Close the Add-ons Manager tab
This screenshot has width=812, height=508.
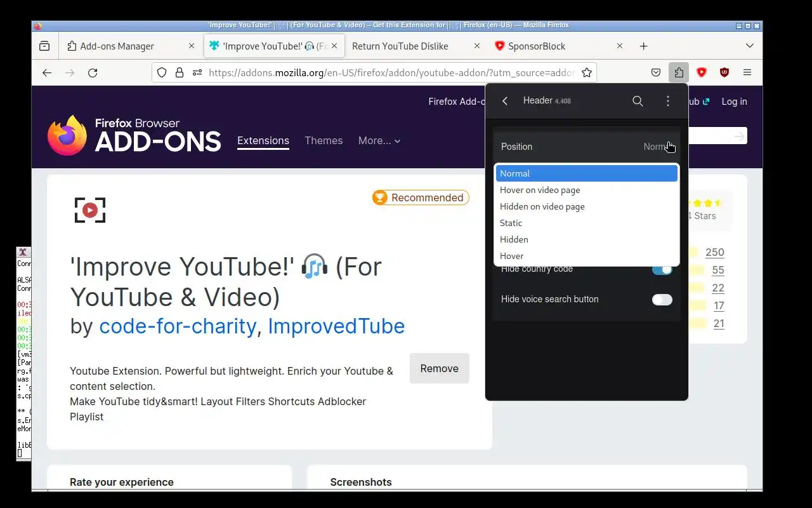(192, 46)
